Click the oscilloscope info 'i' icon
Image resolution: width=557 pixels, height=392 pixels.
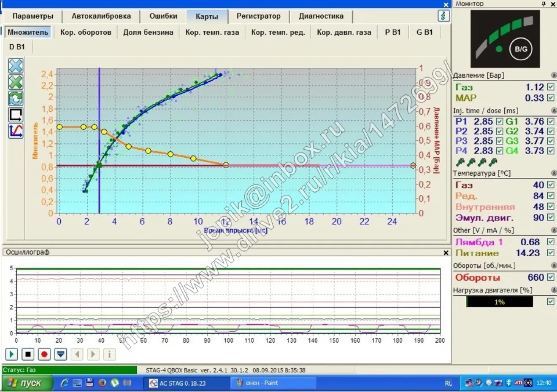(109, 354)
